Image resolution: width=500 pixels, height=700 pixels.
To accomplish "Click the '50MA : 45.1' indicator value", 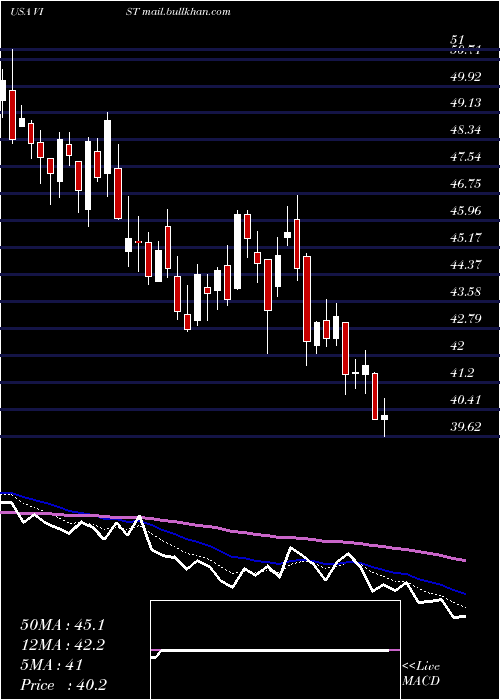I will point(62,625).
